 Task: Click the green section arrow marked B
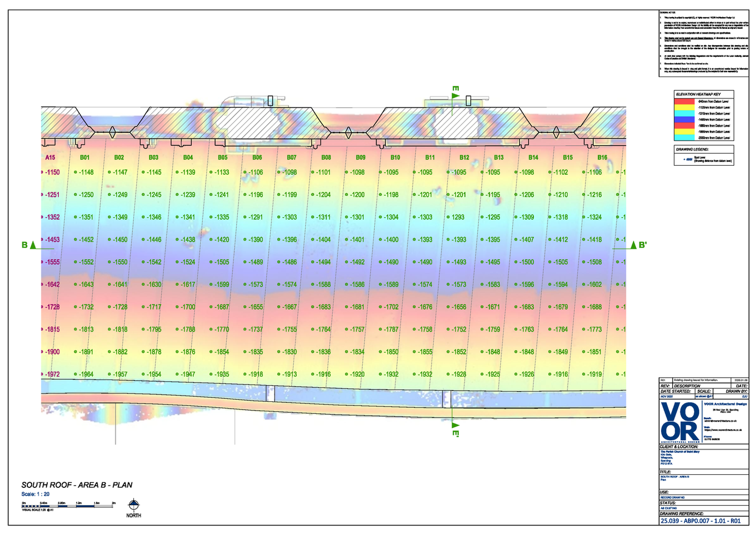pyautogui.click(x=33, y=245)
